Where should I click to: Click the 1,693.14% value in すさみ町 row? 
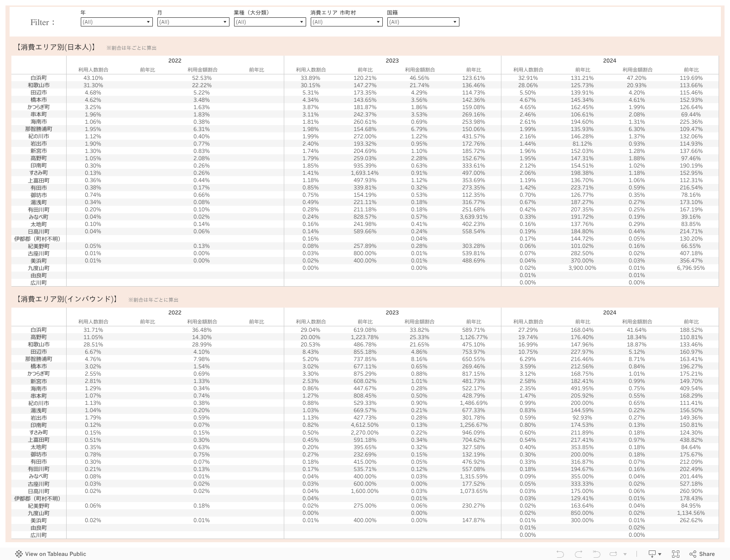coord(365,173)
